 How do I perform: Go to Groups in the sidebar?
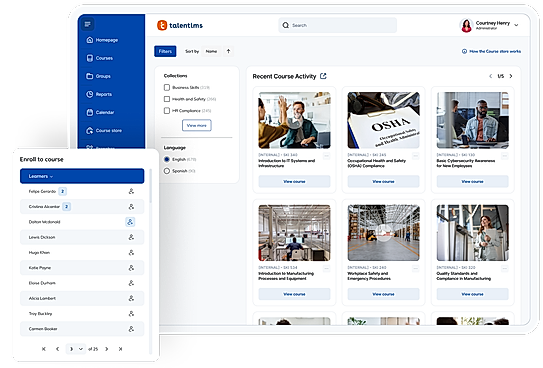98,76
